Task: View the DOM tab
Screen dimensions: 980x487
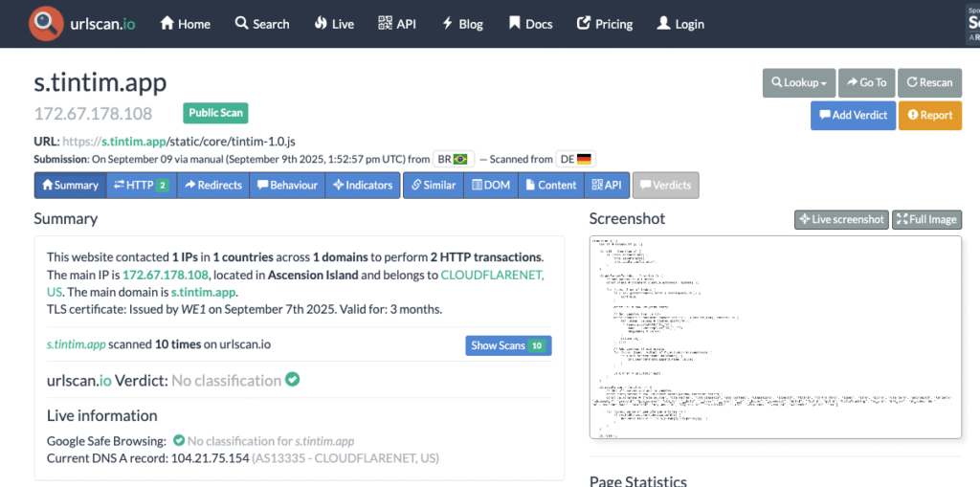Action: pyautogui.click(x=491, y=186)
